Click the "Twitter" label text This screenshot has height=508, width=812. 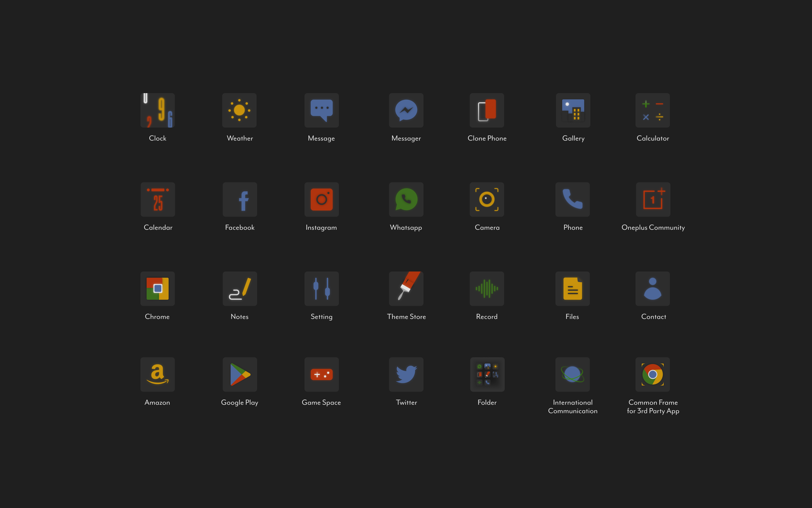coord(406,402)
